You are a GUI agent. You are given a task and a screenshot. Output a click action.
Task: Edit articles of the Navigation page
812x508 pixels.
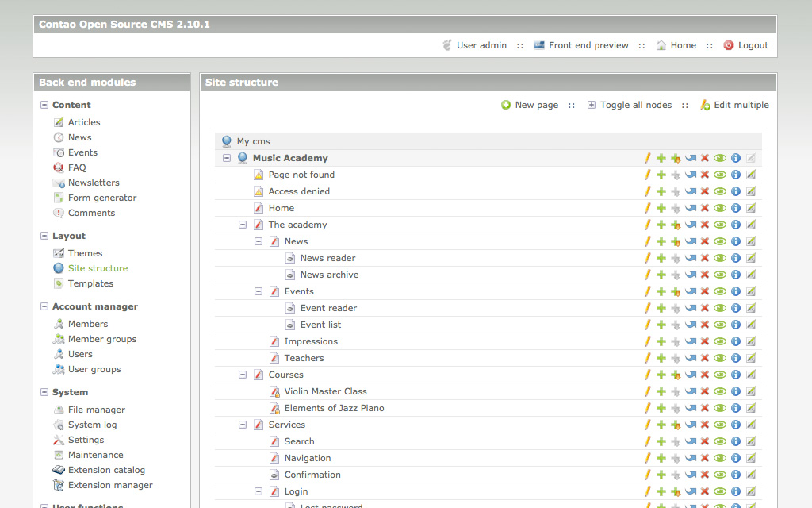[x=750, y=458]
